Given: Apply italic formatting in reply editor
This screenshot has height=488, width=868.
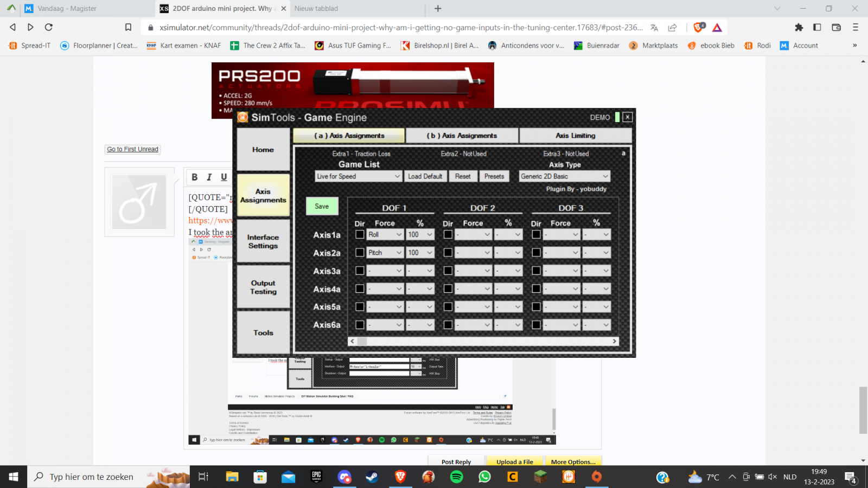Looking at the screenshot, I should (209, 177).
